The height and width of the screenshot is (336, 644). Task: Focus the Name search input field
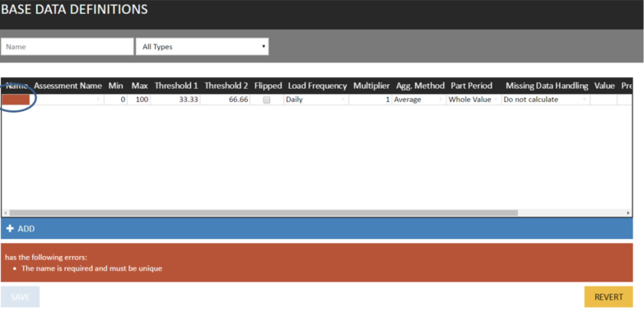tap(68, 47)
